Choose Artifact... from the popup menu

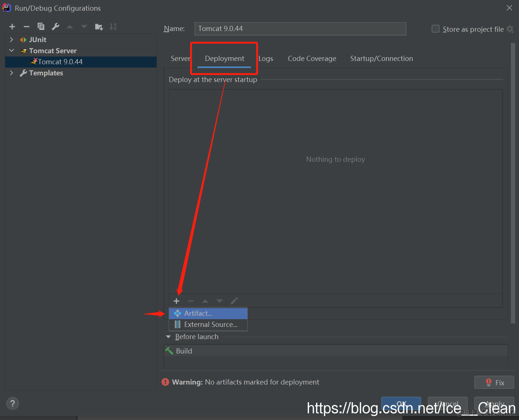pos(208,313)
